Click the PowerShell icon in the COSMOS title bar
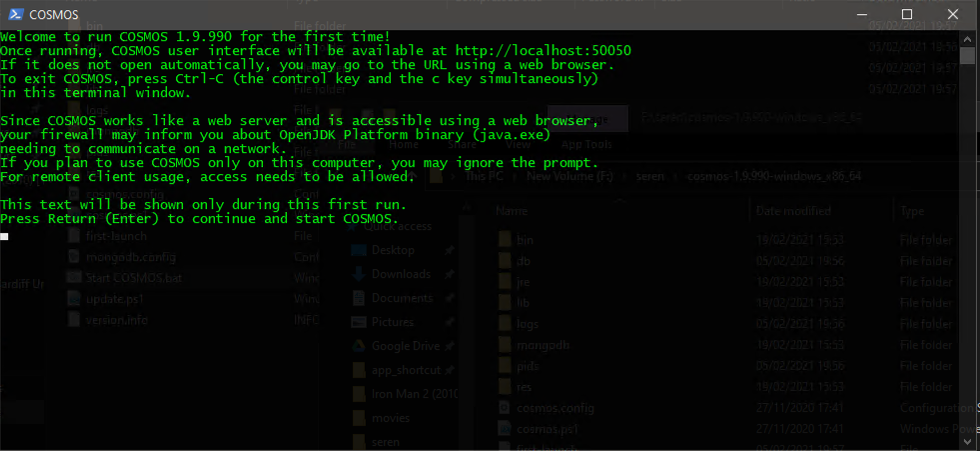This screenshot has height=451, width=980. point(15,14)
